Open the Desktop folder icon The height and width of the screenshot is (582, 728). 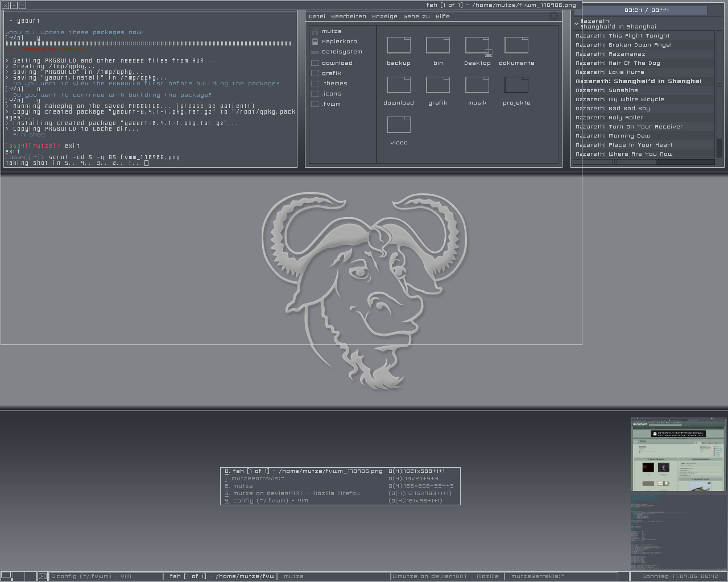477,45
